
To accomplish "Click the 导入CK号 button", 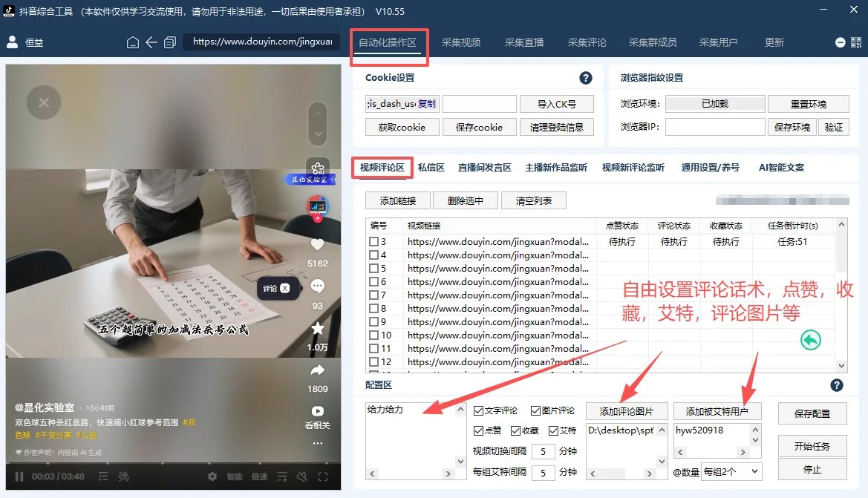I will (557, 104).
